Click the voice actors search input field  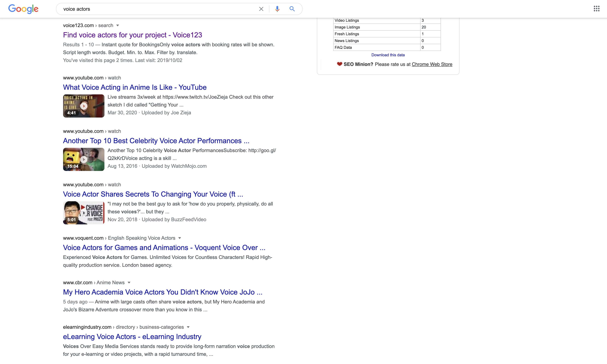click(157, 9)
